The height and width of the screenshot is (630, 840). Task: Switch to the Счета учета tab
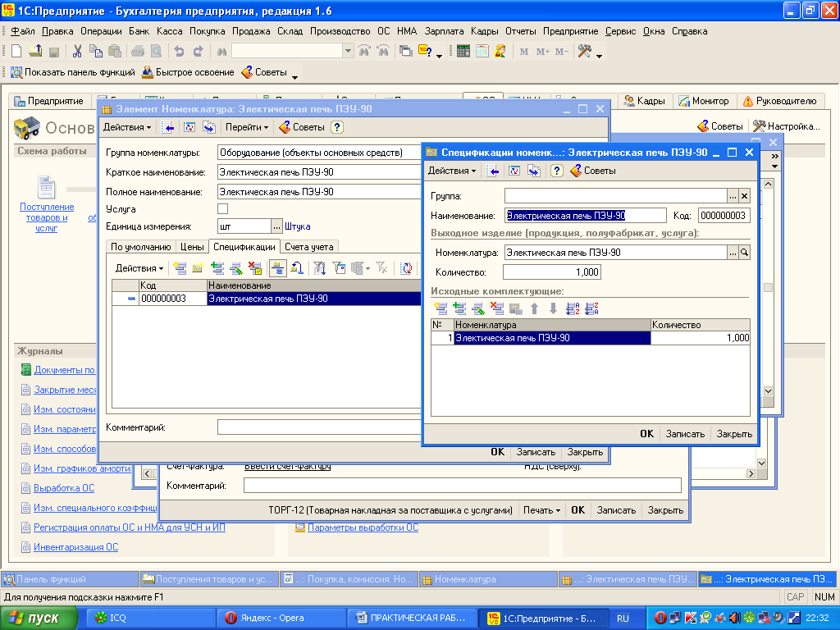click(x=309, y=247)
